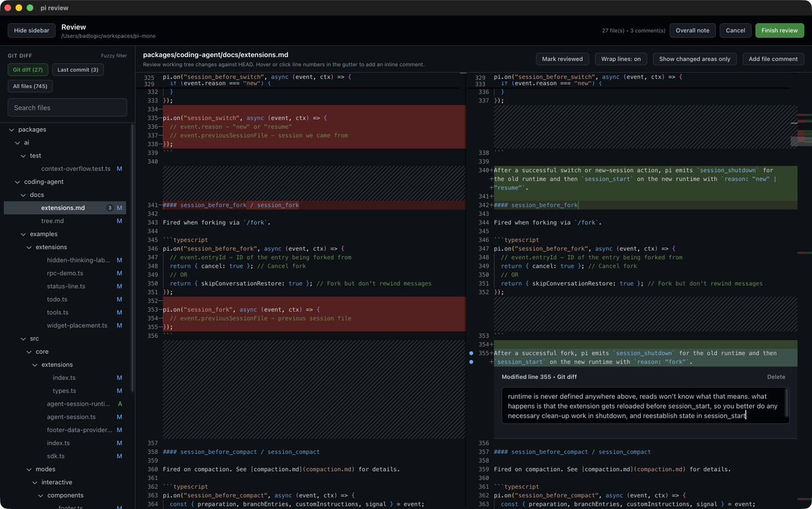Open rpc-demo.ts file

pyautogui.click(x=65, y=273)
